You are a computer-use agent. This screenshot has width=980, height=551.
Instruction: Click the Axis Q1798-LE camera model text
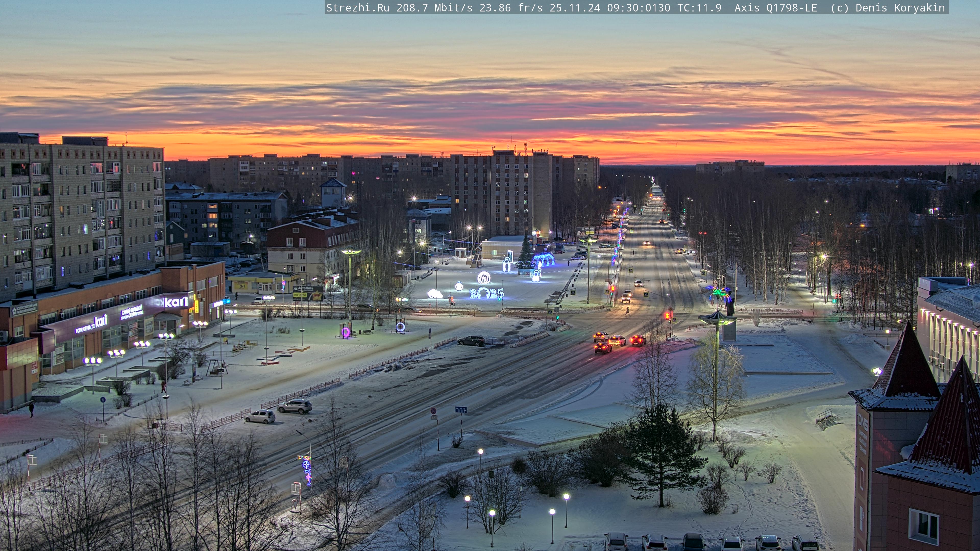click(x=776, y=8)
